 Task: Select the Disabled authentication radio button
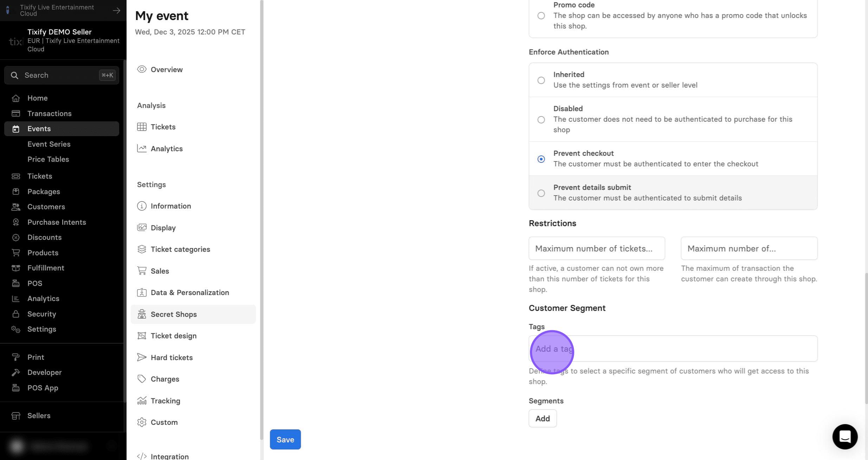point(541,120)
